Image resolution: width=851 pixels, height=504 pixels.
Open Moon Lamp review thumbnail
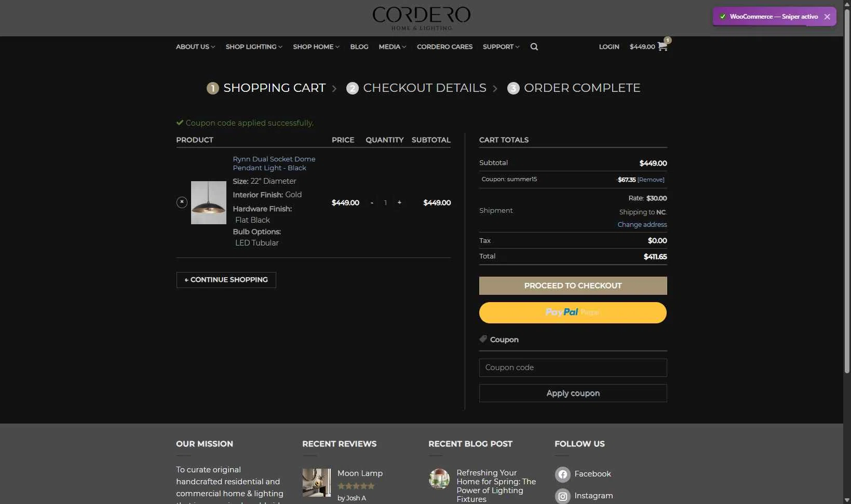[x=317, y=483]
